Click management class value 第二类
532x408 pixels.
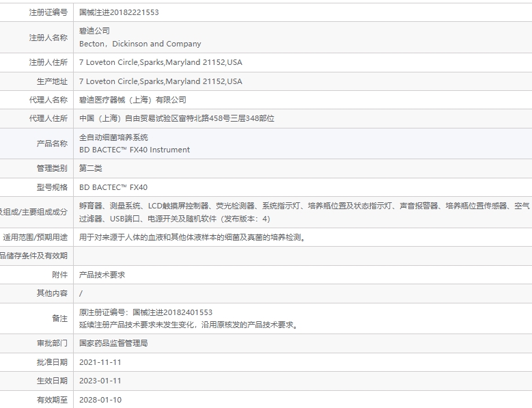tap(91, 168)
